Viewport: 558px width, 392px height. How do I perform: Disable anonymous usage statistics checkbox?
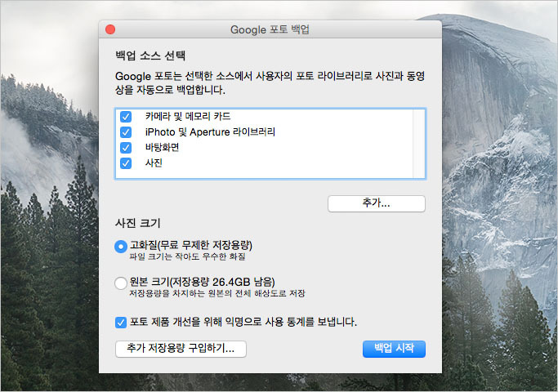tap(121, 323)
